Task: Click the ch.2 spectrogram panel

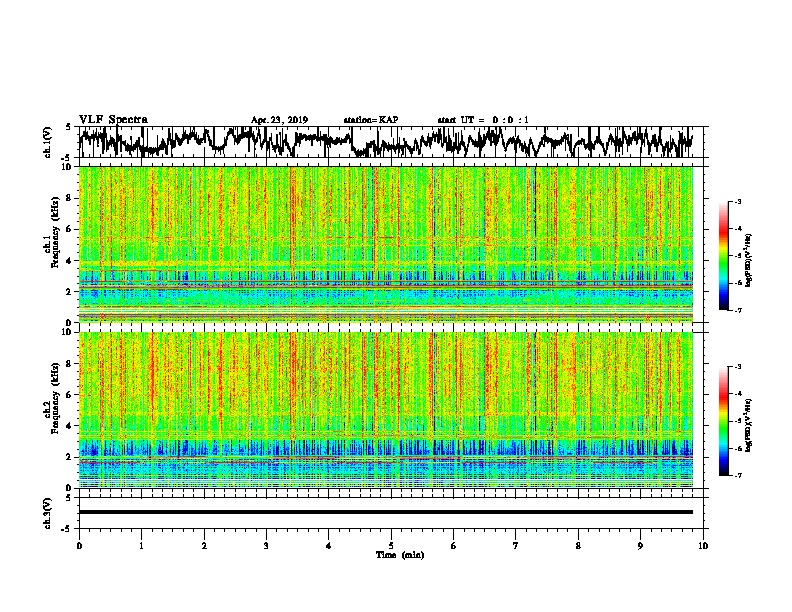Action: point(386,410)
